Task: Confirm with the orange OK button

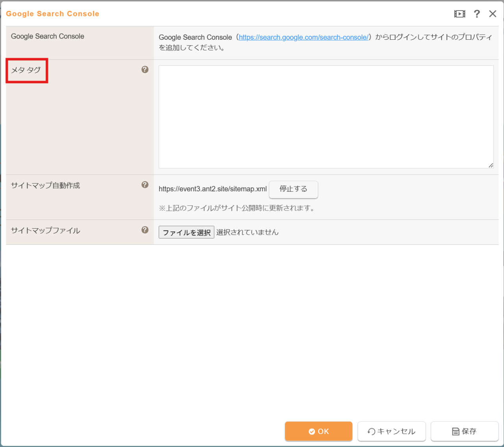Action: 319,431
